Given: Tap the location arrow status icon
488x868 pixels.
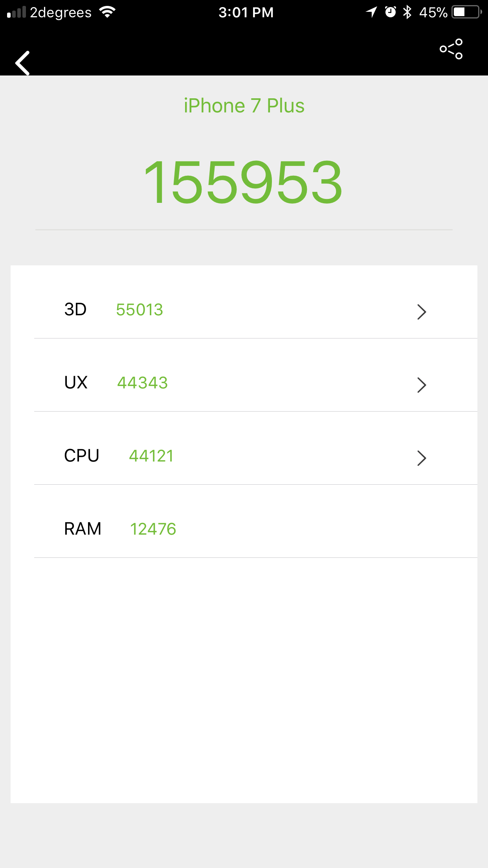Looking at the screenshot, I should (x=371, y=12).
